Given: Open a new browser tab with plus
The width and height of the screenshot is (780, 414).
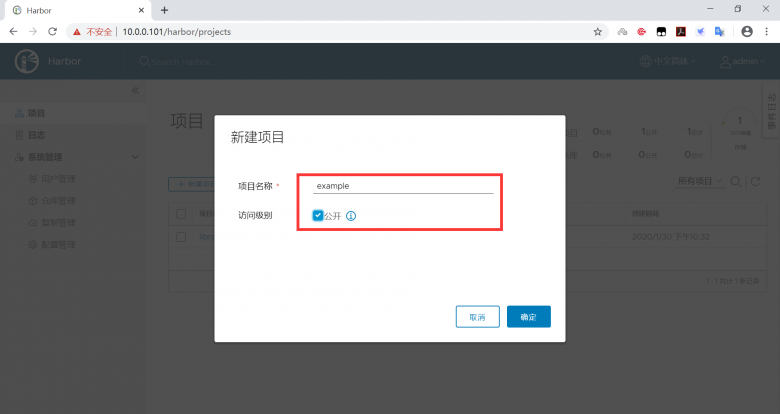Looking at the screenshot, I should [165, 10].
